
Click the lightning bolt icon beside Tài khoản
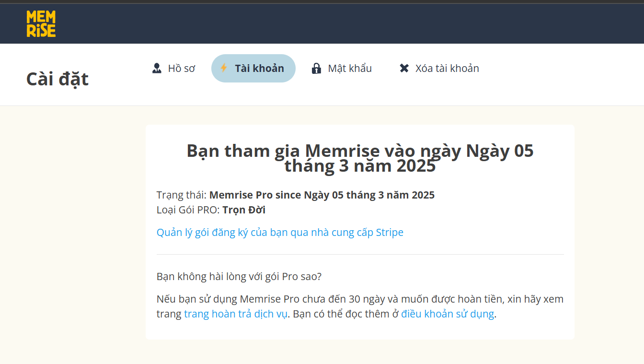pyautogui.click(x=224, y=68)
